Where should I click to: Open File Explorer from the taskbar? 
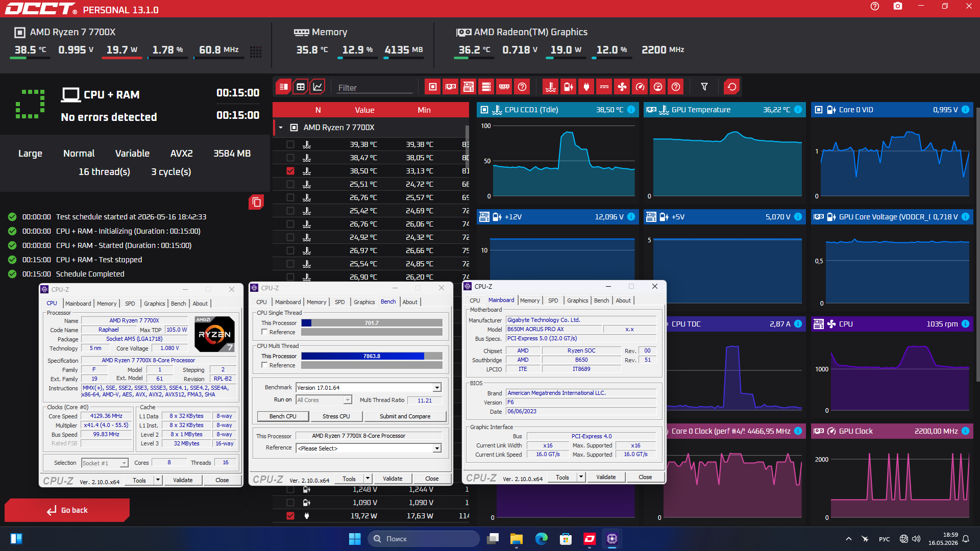tap(517, 539)
